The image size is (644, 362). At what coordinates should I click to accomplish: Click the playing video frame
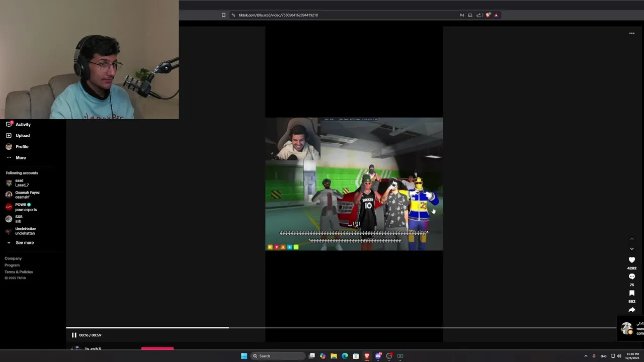click(354, 184)
